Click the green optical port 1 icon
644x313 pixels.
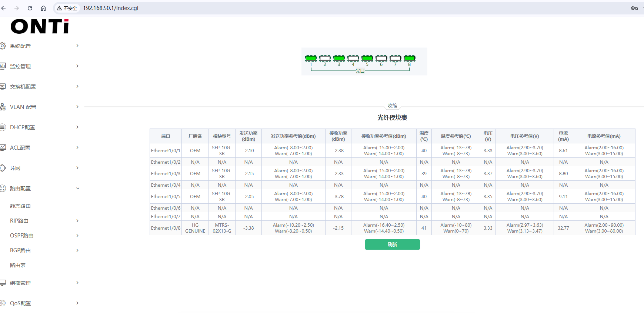(x=311, y=58)
